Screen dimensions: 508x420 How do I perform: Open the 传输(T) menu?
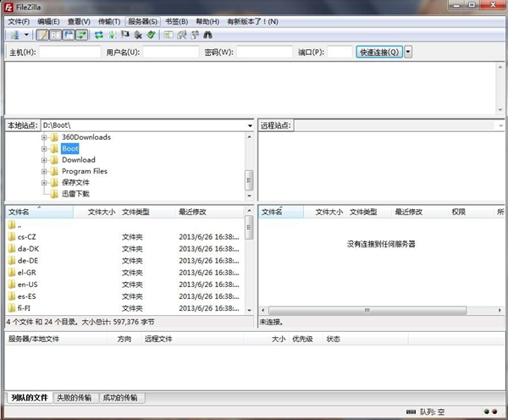coord(109,22)
